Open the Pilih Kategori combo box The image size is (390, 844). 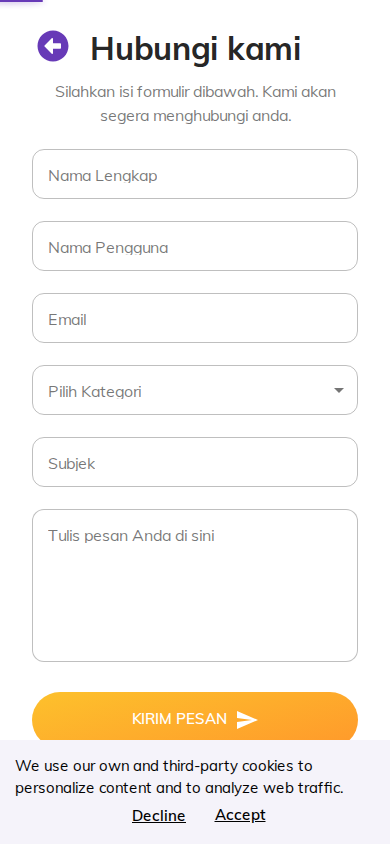195,390
